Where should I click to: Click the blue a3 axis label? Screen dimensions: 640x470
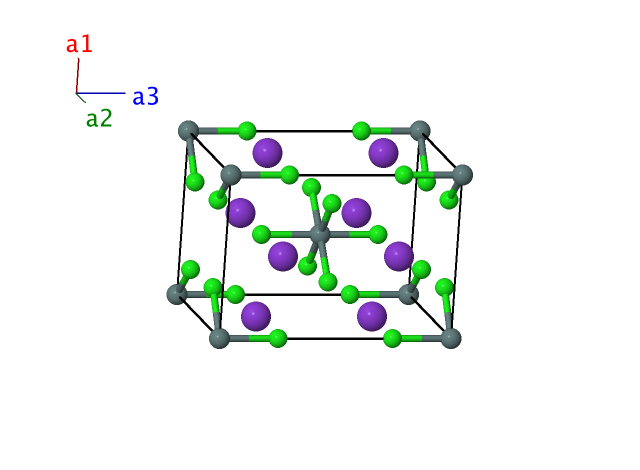(x=146, y=97)
